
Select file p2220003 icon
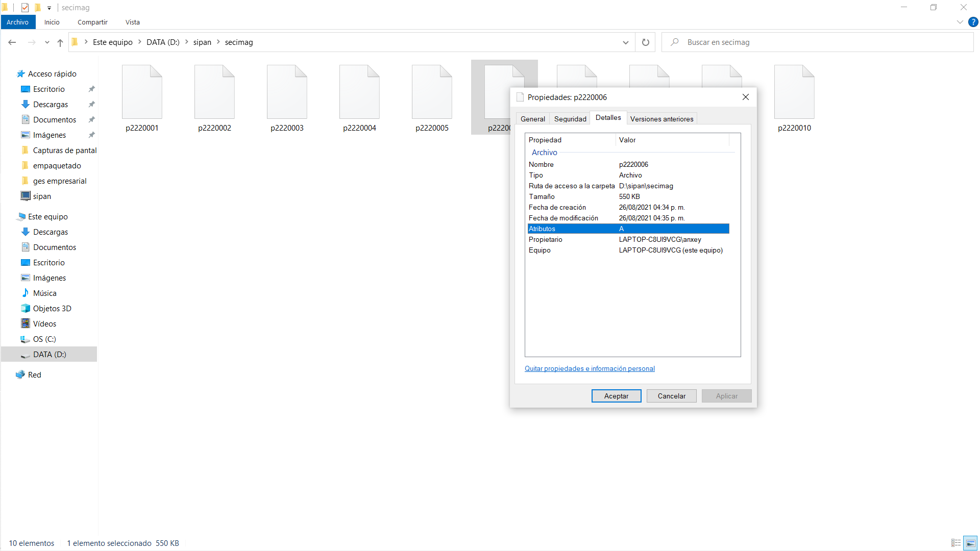(x=287, y=93)
